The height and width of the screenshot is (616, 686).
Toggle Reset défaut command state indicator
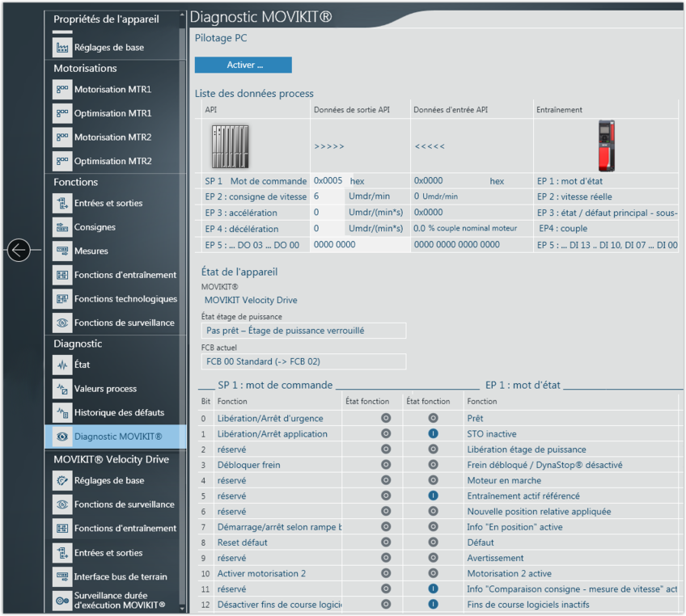pyautogui.click(x=386, y=542)
